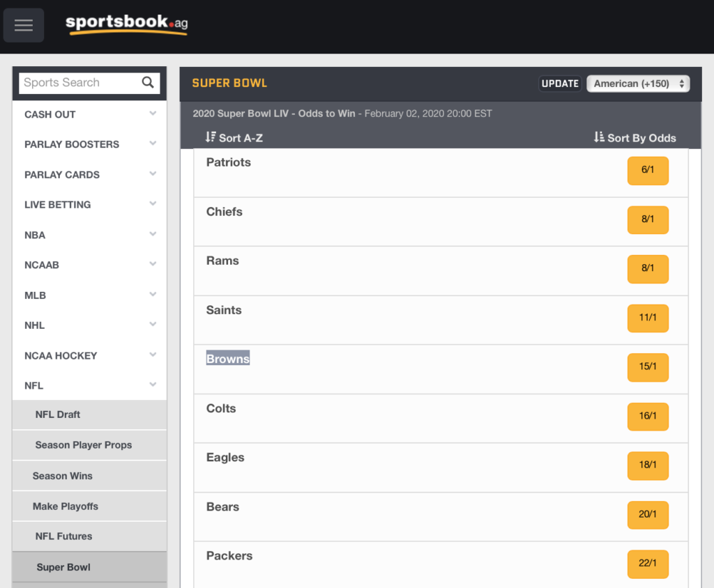Open Season Player Props
714x588 pixels.
pos(89,445)
